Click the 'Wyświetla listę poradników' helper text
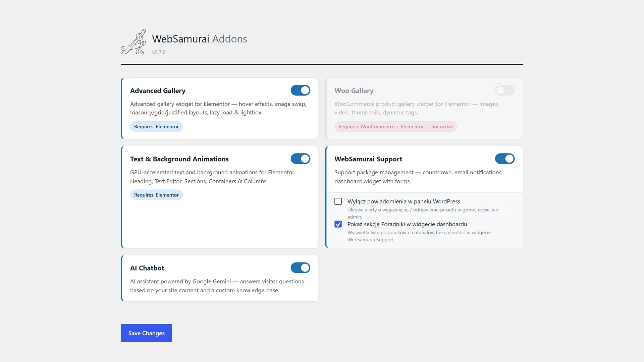Viewport: 644px width, 362px height. (419, 236)
